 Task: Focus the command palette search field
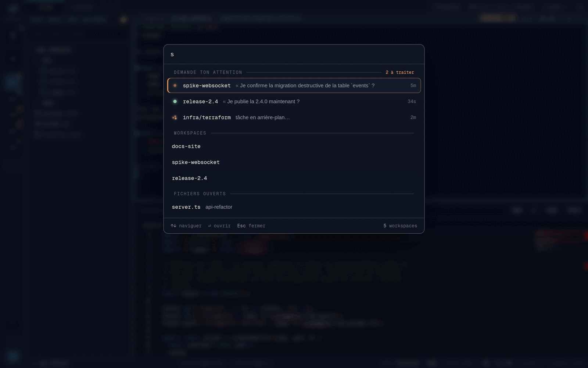pos(294,54)
